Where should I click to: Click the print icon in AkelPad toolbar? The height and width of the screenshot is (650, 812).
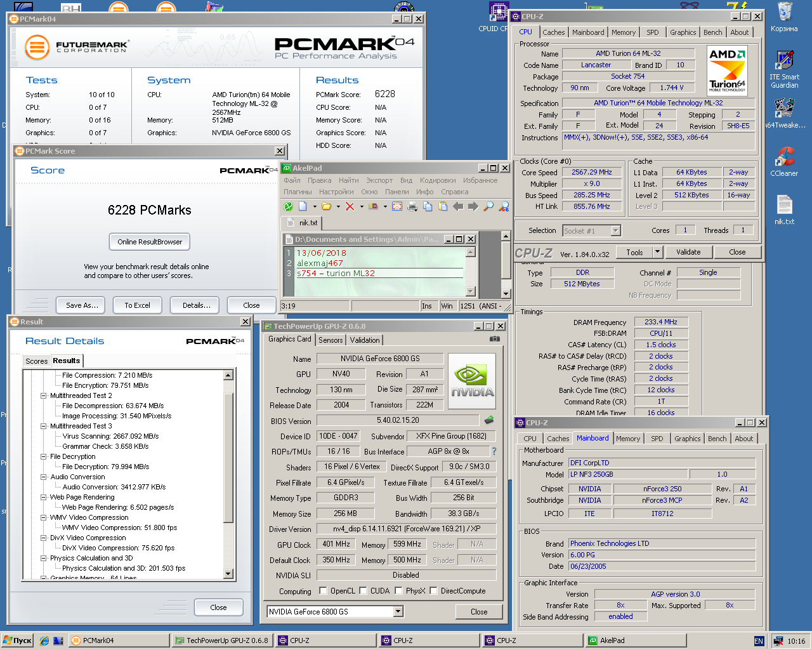point(412,206)
